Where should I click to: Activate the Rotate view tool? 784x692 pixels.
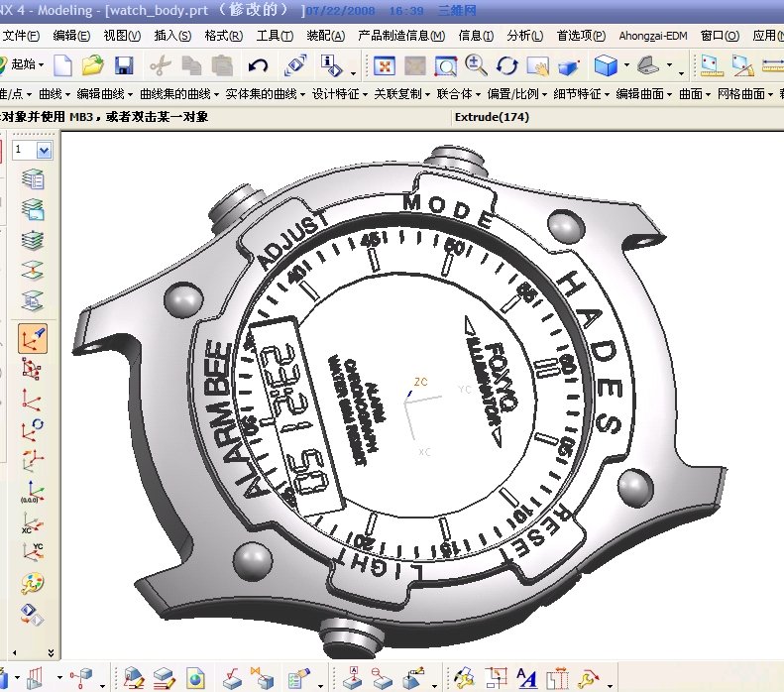(x=507, y=65)
